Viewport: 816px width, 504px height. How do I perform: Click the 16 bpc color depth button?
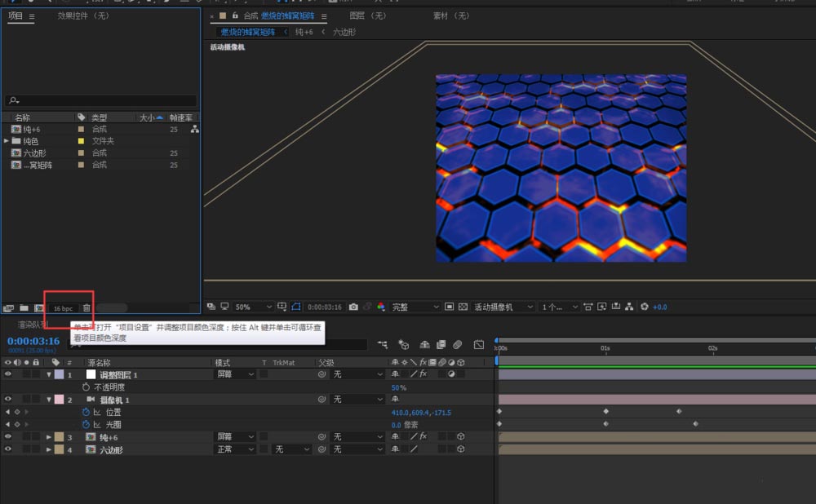point(62,308)
